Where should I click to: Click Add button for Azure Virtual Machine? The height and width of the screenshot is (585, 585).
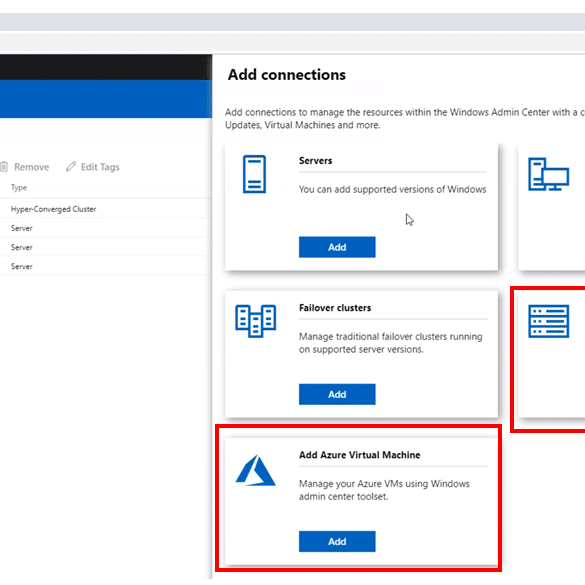pyautogui.click(x=337, y=541)
